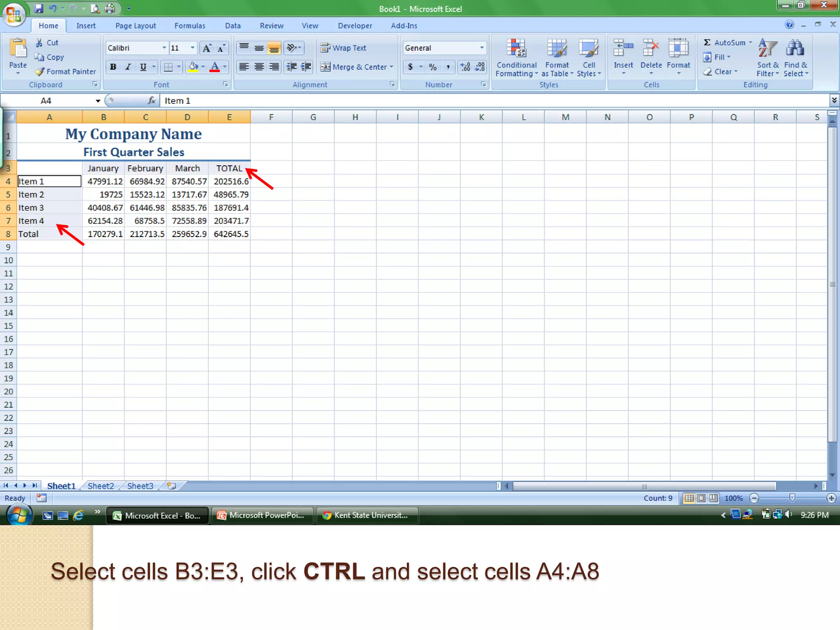Apply percent style number format
Viewport: 840px width, 630px height.
(433, 67)
